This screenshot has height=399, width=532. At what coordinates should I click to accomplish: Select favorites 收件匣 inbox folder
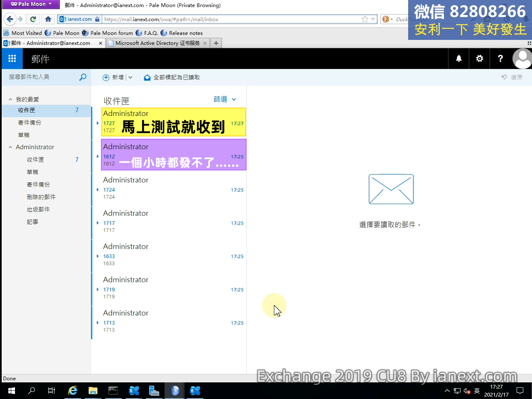46,110
